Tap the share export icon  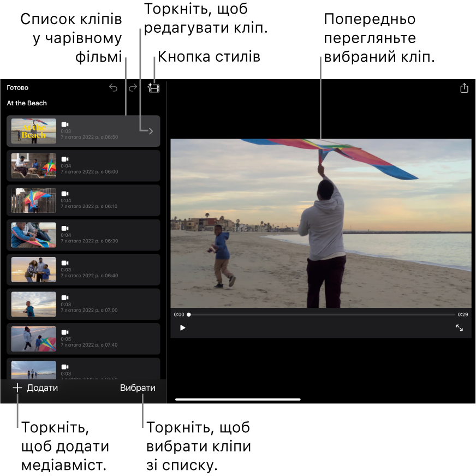tap(464, 88)
